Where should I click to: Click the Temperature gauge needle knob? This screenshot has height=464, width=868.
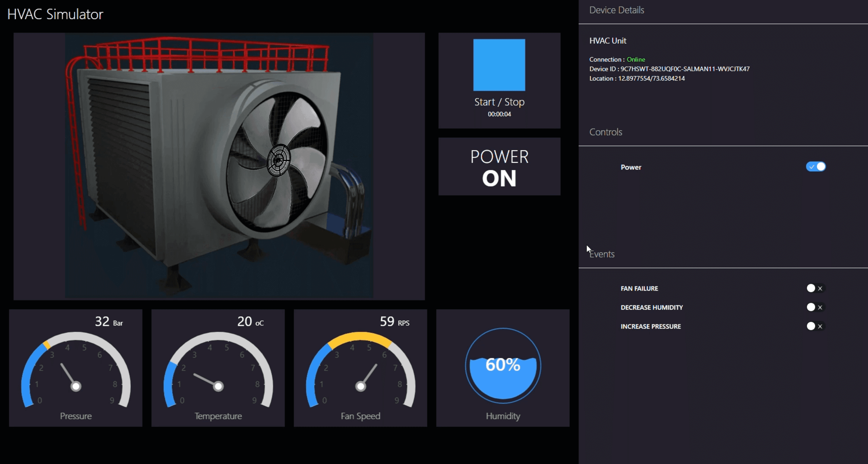[x=218, y=386]
